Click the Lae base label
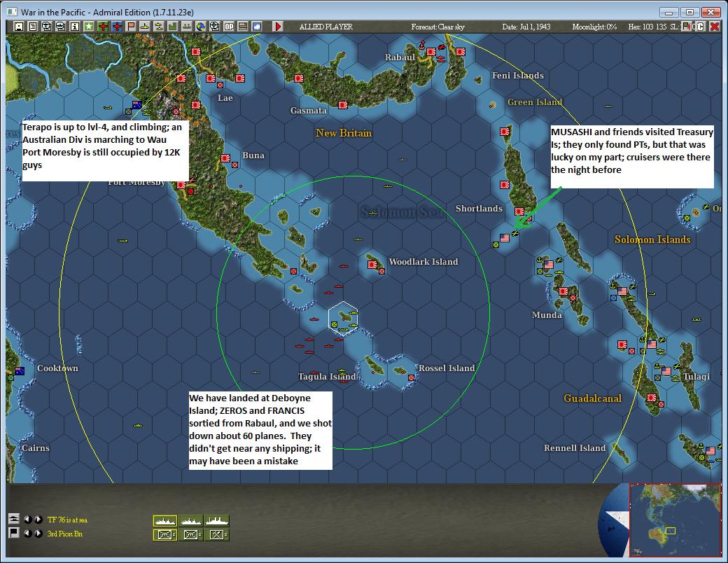 click(x=225, y=97)
